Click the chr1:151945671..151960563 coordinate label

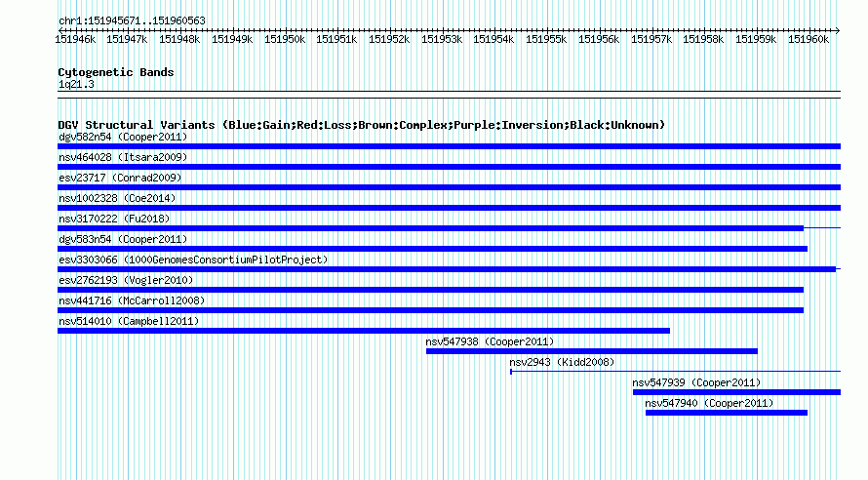click(132, 20)
